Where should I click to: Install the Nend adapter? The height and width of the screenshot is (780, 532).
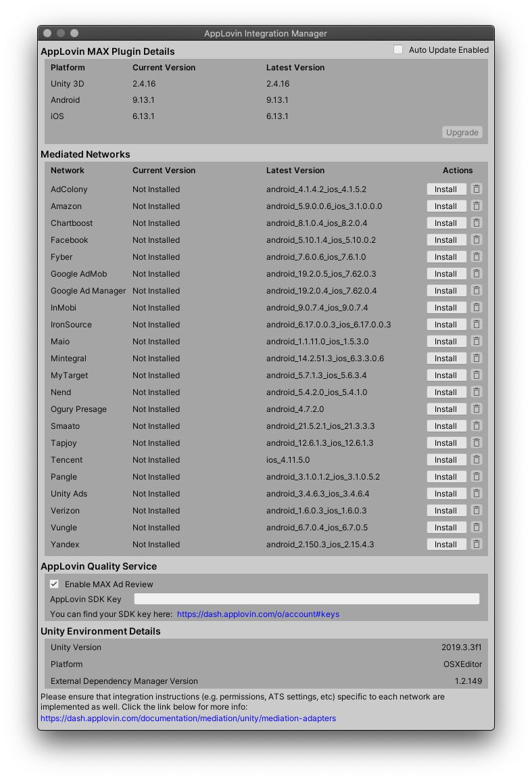(446, 392)
